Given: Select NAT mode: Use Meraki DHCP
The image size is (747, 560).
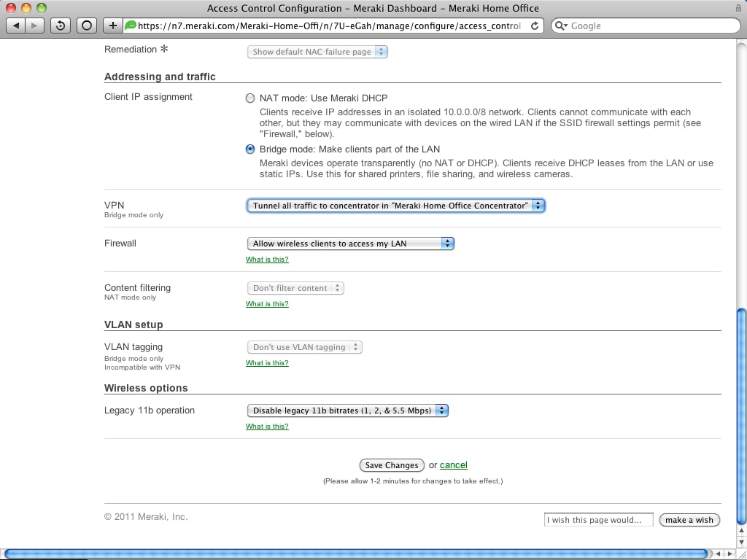Looking at the screenshot, I should pyautogui.click(x=250, y=98).
